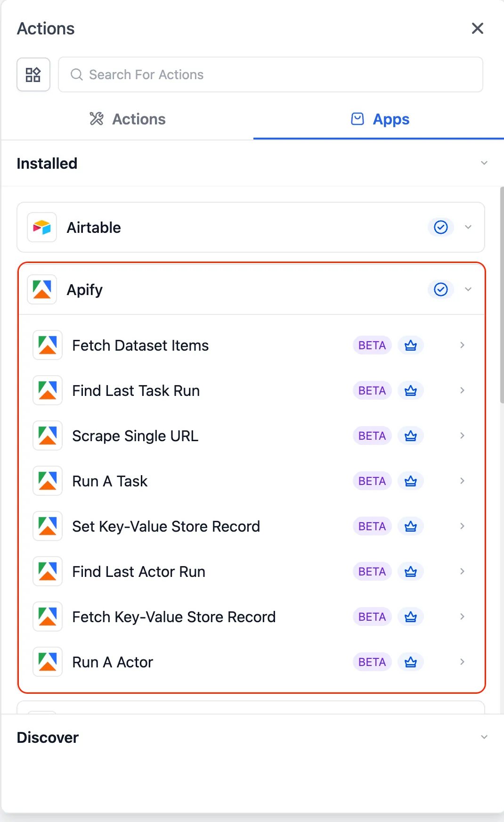Expand the Airtable app chevron
Viewport: 504px width, 822px height.
(468, 227)
